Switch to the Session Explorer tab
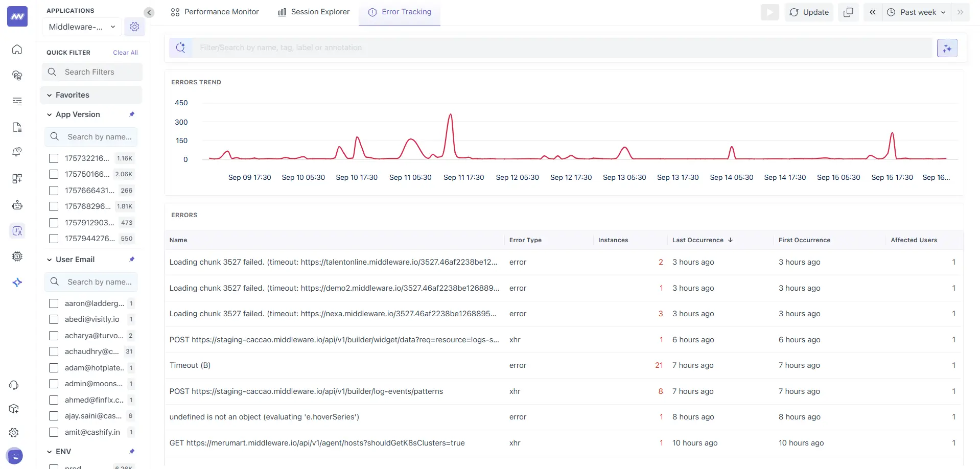This screenshot has height=469, width=980. [x=313, y=12]
